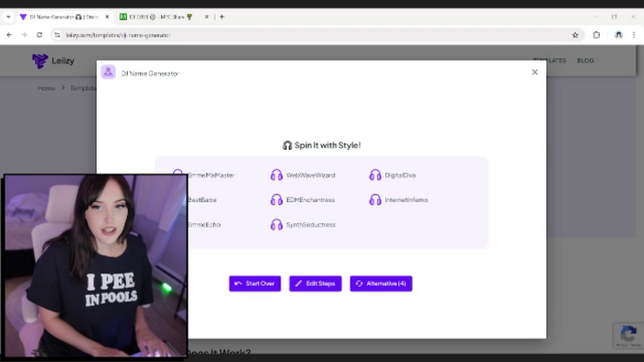Open a new browser tab
The height and width of the screenshot is (362, 644).
coord(222,17)
